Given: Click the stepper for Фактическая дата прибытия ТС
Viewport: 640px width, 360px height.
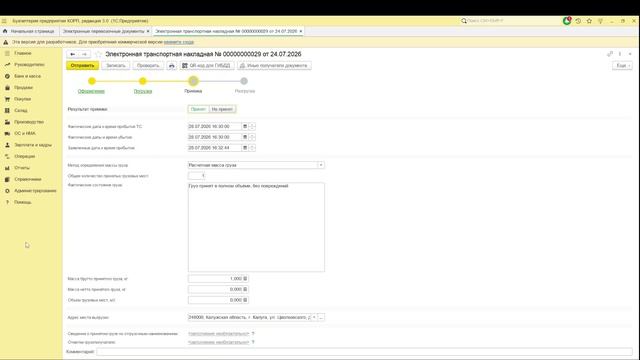Looking at the screenshot, I should click(x=252, y=127).
